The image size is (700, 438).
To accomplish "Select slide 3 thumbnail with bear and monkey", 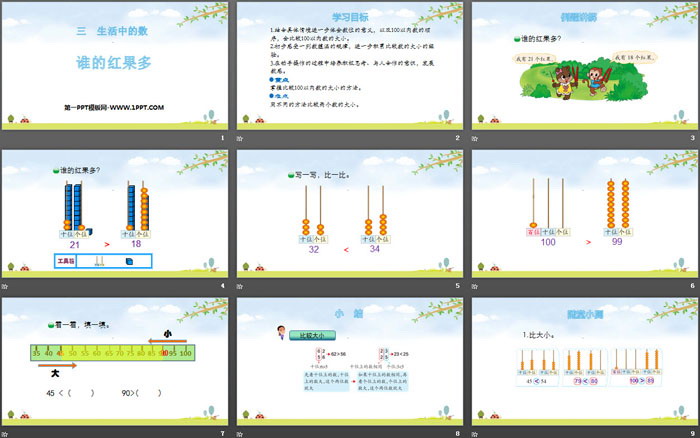I will point(585,66).
